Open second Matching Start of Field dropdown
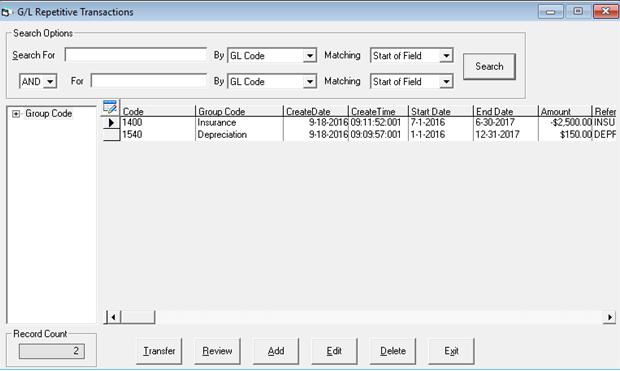620x371 pixels. 446,82
